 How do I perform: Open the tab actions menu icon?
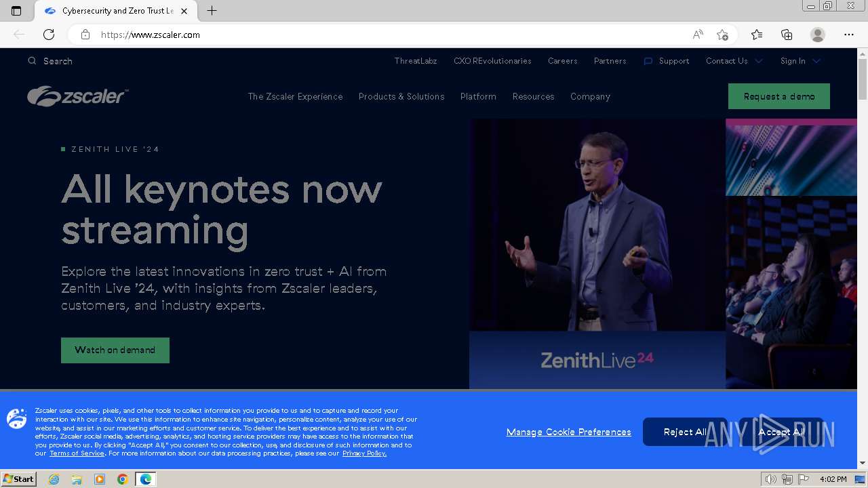(x=16, y=11)
